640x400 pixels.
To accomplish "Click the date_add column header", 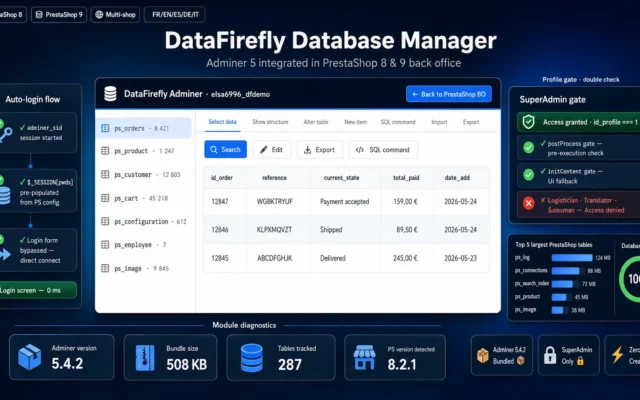I will click(x=457, y=178).
